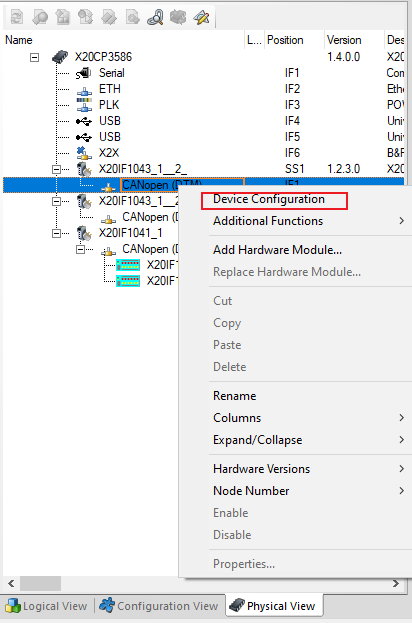The width and height of the screenshot is (412, 623).
Task: Collapse the X20IF1041_1 tree node
Action: pos(56,233)
